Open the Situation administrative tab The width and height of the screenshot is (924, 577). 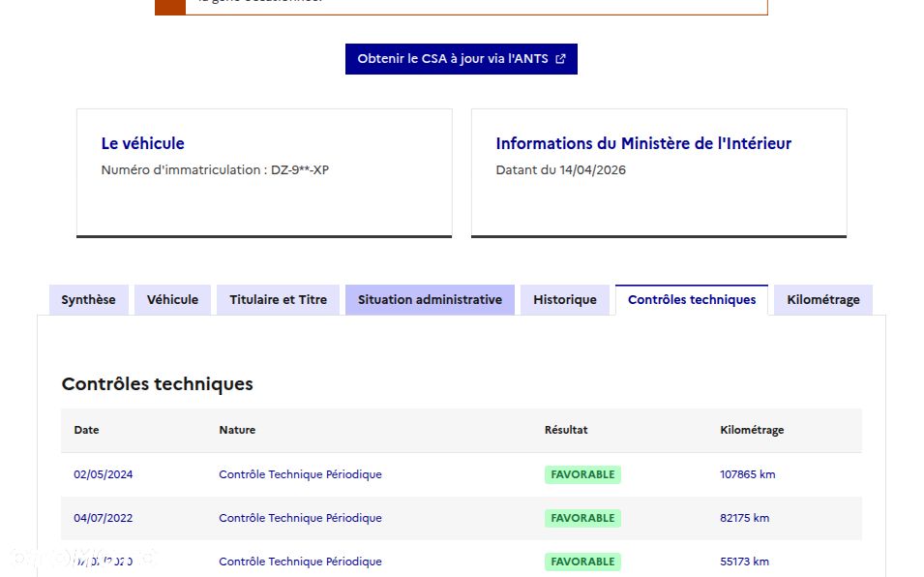pos(430,300)
